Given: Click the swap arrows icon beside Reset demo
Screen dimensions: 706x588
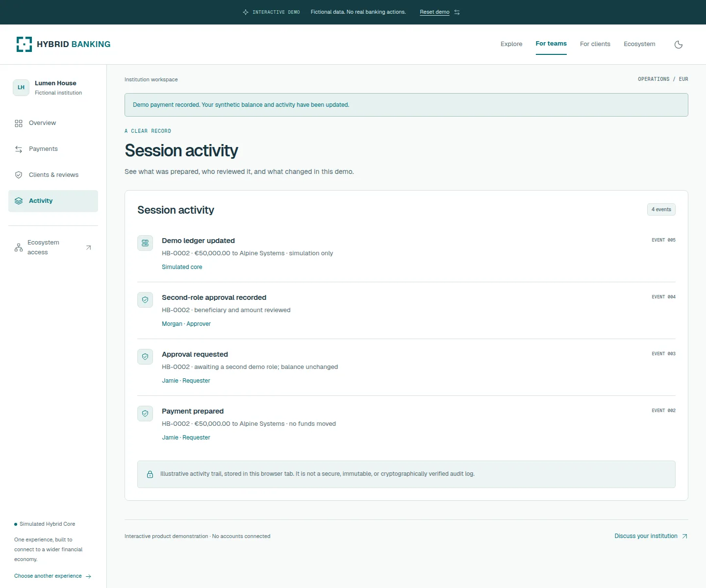Looking at the screenshot, I should tap(457, 12).
